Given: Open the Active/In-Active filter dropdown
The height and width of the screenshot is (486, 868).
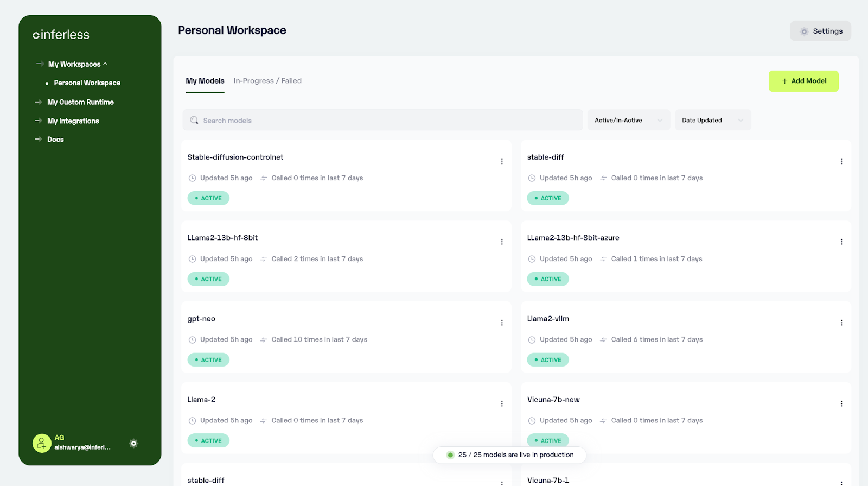Looking at the screenshot, I should click(628, 121).
